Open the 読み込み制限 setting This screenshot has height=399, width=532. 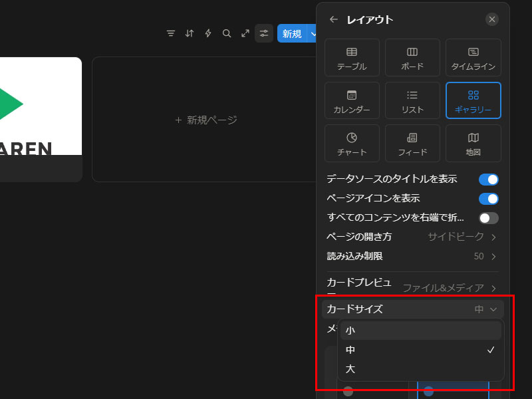412,257
